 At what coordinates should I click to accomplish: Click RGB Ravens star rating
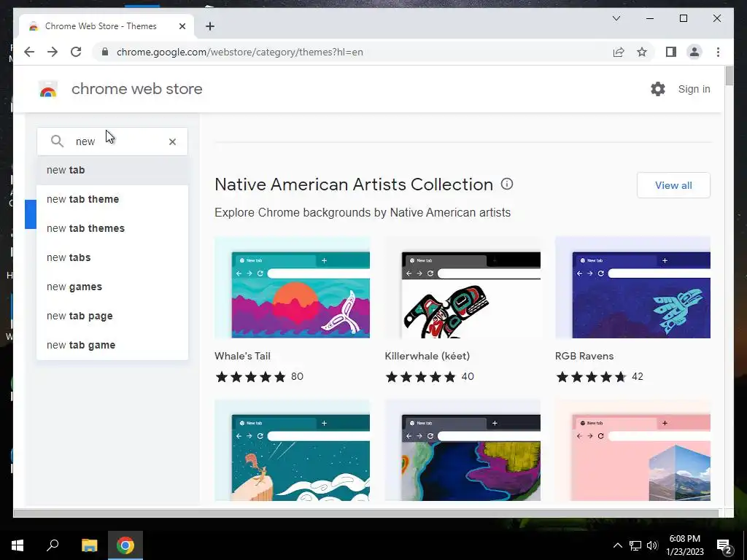coord(591,377)
